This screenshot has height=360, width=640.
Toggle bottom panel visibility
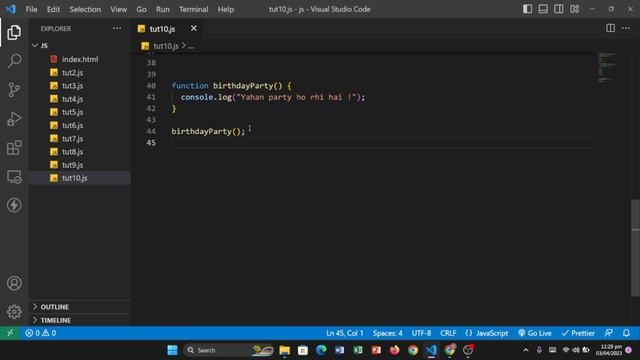543,9
